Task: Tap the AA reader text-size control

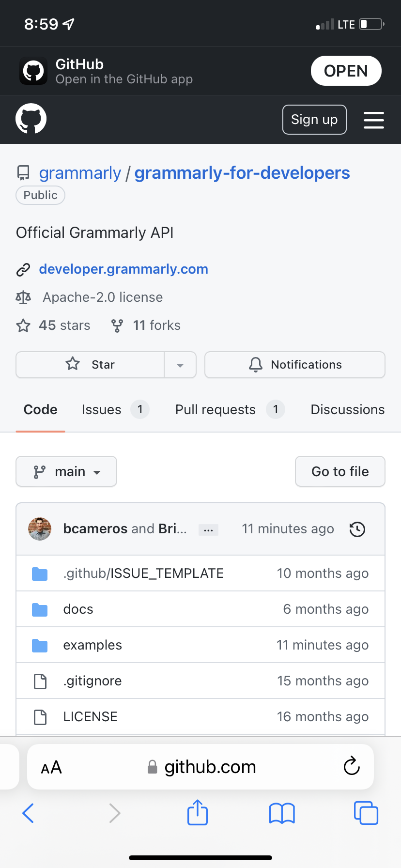Action: 51,767
